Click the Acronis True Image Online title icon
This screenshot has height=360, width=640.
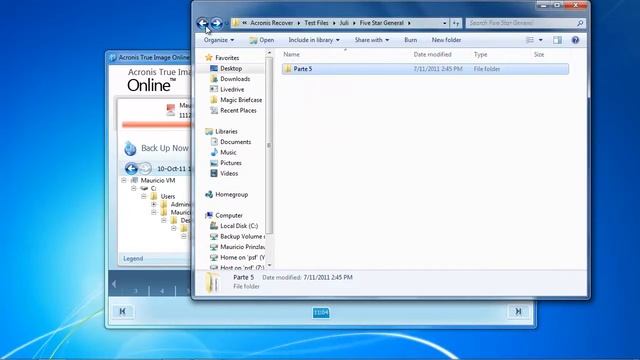[113, 58]
